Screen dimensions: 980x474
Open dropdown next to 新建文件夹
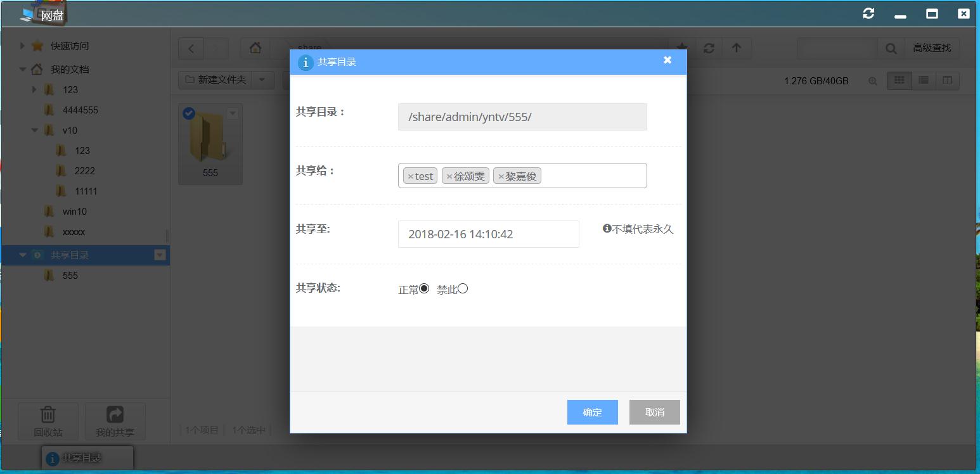pos(262,80)
